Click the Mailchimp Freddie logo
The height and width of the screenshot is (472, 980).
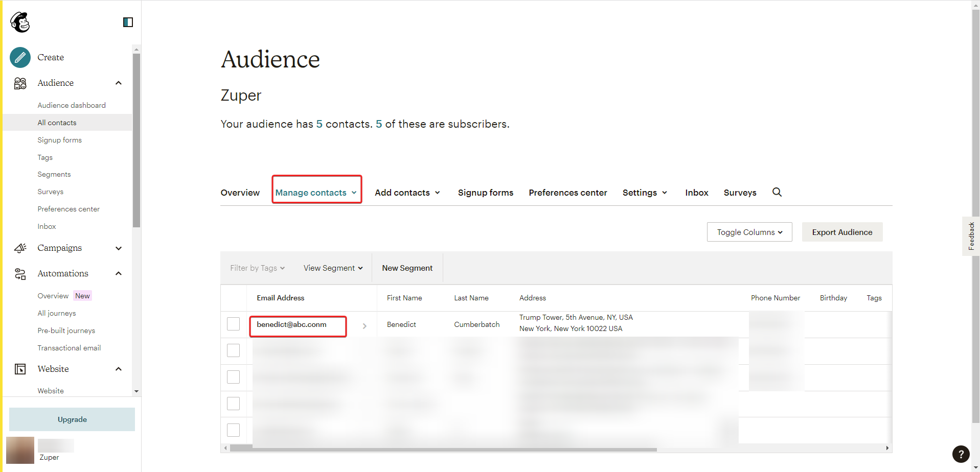point(20,22)
